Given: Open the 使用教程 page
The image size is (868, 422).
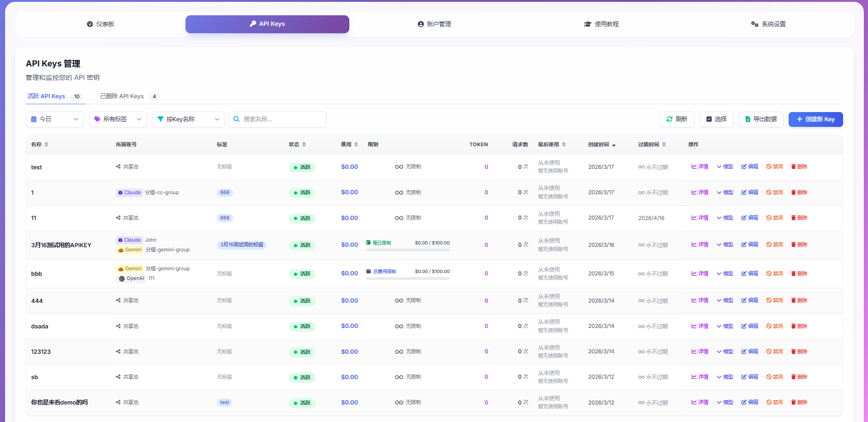Looking at the screenshot, I should pos(601,24).
